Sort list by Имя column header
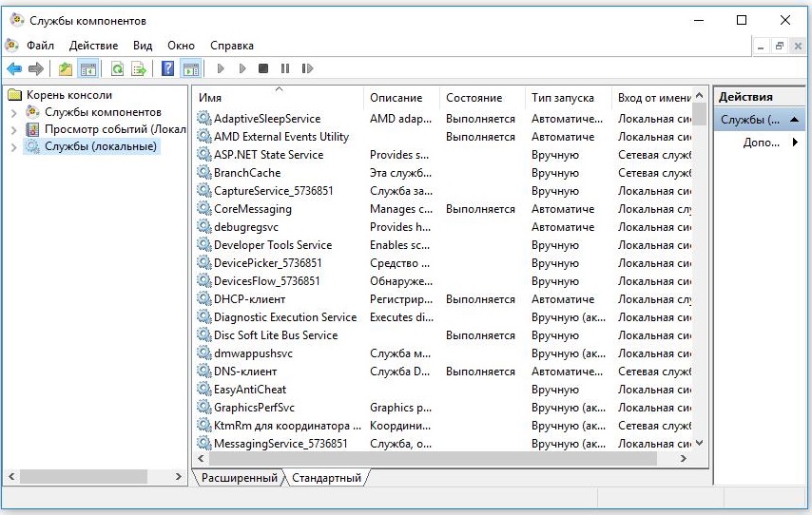Image resolution: width=812 pixels, height=515 pixels. [279, 97]
